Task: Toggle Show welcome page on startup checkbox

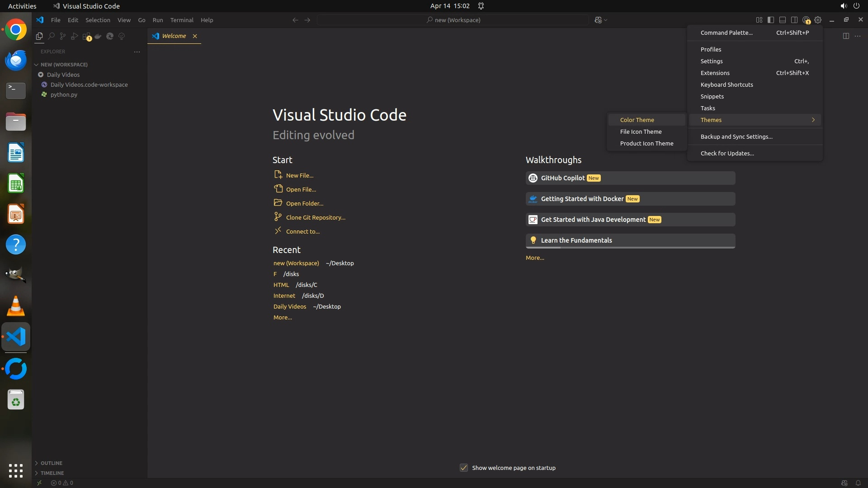Action: pos(464,468)
